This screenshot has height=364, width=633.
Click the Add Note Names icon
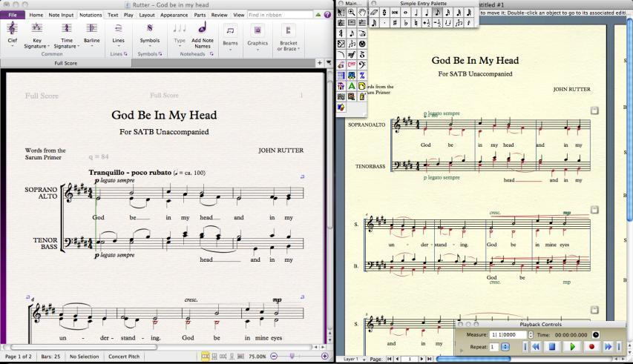[x=203, y=36]
